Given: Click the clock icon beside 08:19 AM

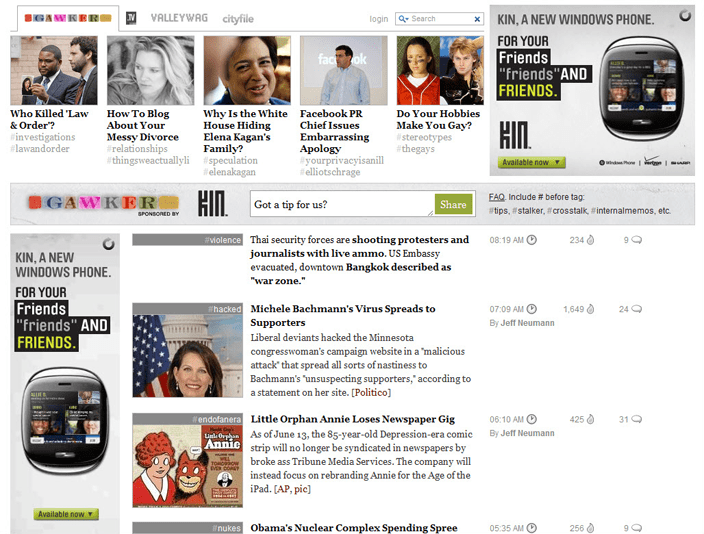Looking at the screenshot, I should 532,240.
